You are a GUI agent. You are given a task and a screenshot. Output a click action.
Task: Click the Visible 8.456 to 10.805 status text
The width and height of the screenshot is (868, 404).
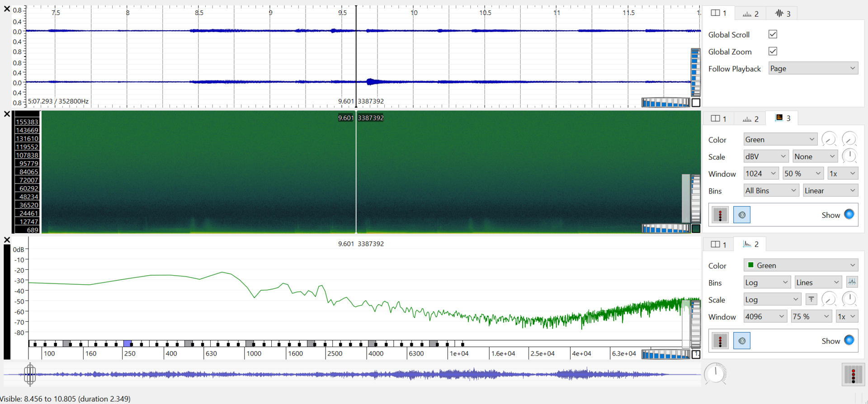click(x=66, y=399)
